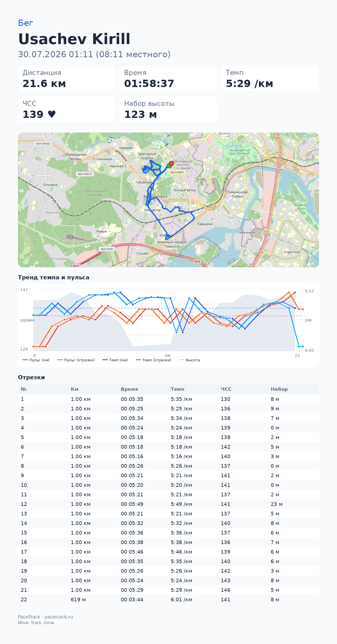Click the Время column header

pyautogui.click(x=129, y=389)
